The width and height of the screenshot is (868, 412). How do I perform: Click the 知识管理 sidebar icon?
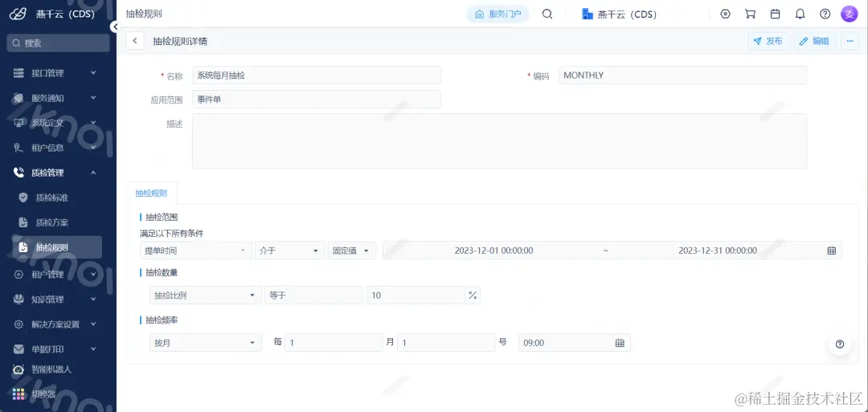coord(18,300)
